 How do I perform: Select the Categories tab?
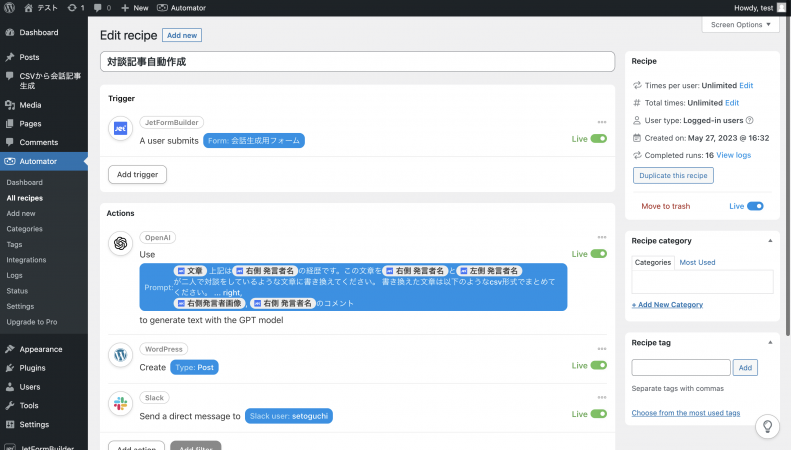pos(653,262)
